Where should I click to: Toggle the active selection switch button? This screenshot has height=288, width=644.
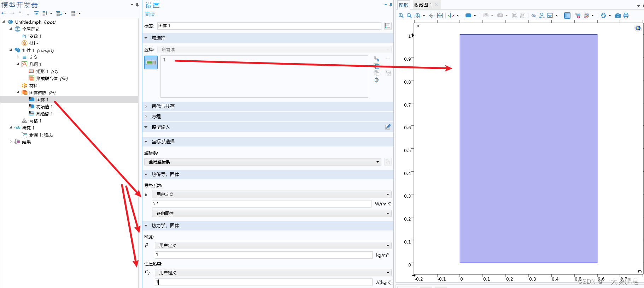pyautogui.click(x=151, y=62)
